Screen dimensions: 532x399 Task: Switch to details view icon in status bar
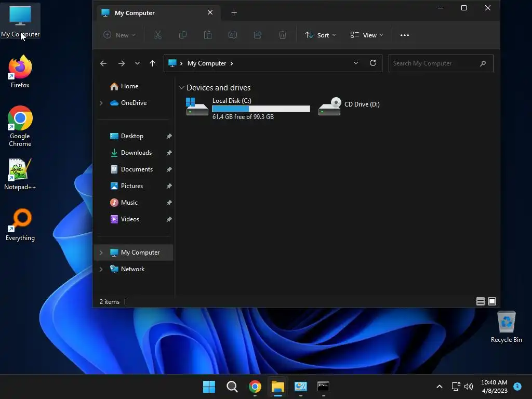coord(481,301)
